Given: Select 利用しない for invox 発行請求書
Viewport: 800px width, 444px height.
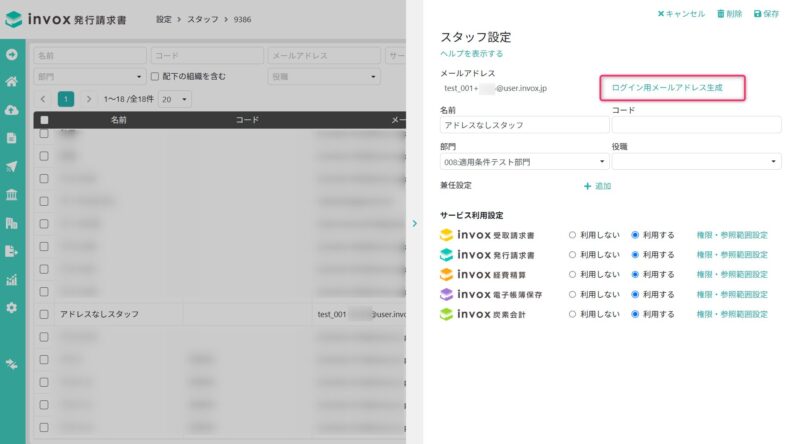Looking at the screenshot, I should coord(572,255).
